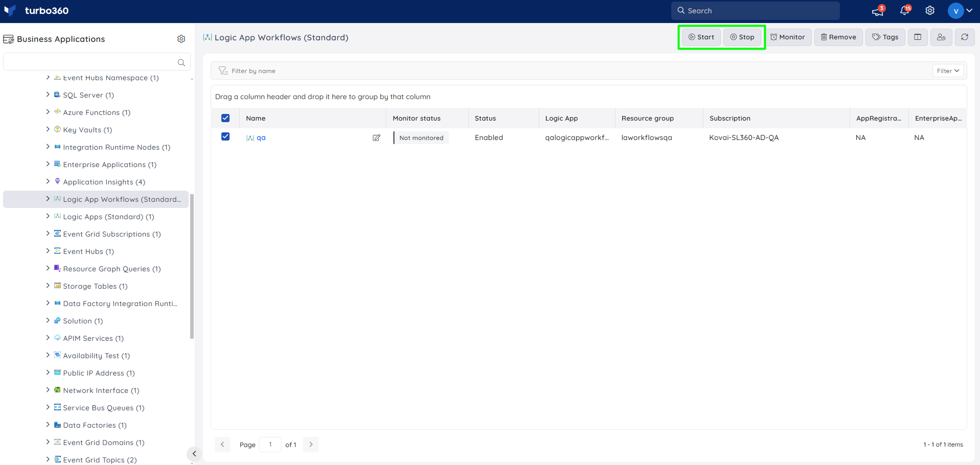Click the page number input
The width and height of the screenshot is (980, 465).
[x=270, y=445]
